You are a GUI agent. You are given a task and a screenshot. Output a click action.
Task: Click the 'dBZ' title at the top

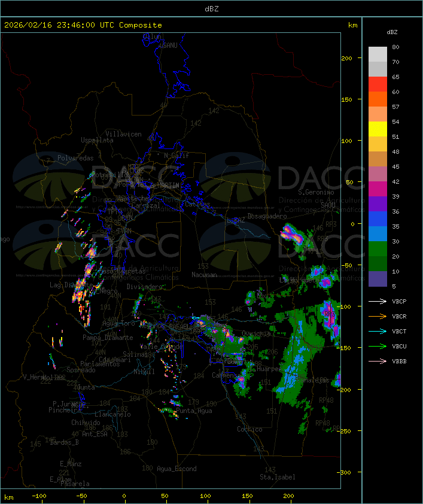pyautogui.click(x=212, y=8)
